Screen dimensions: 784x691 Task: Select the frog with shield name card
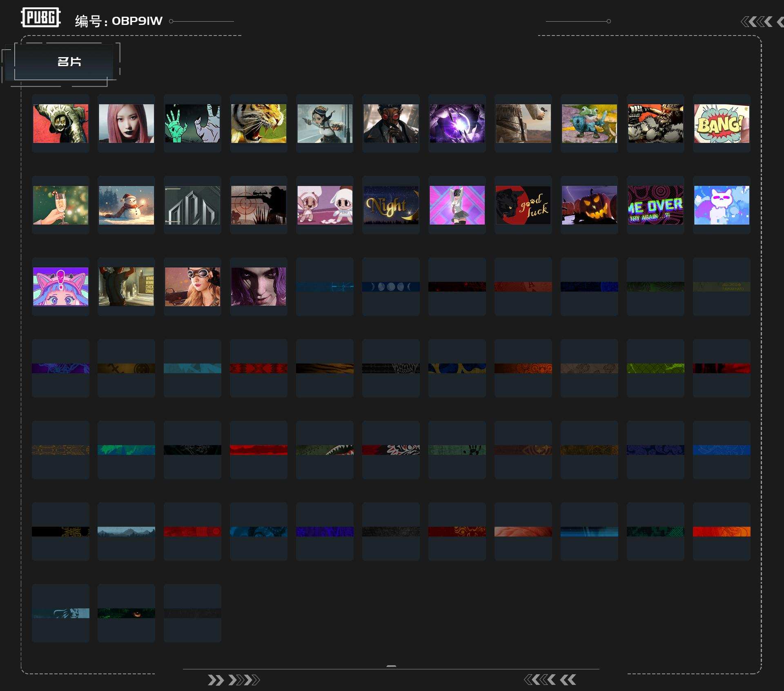coord(589,123)
